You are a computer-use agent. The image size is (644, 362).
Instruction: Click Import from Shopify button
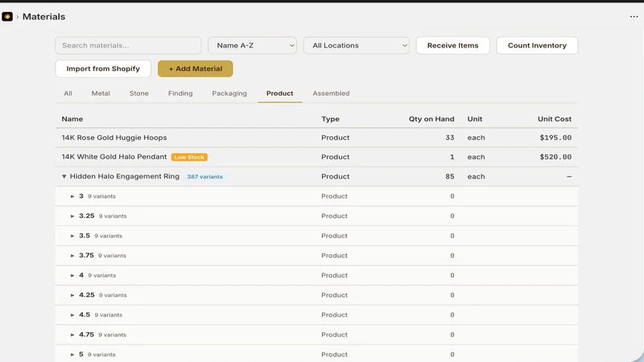[x=103, y=68]
